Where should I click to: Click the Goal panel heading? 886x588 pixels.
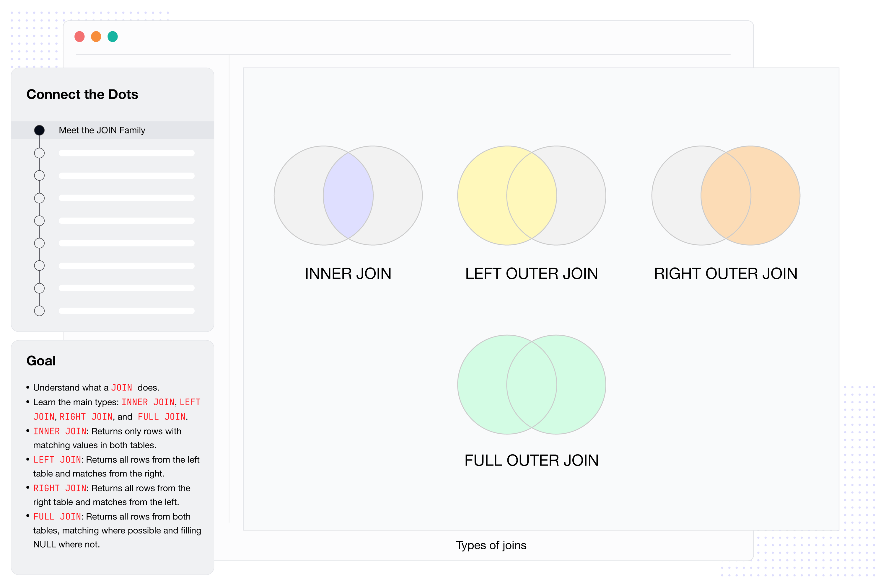pyautogui.click(x=41, y=361)
